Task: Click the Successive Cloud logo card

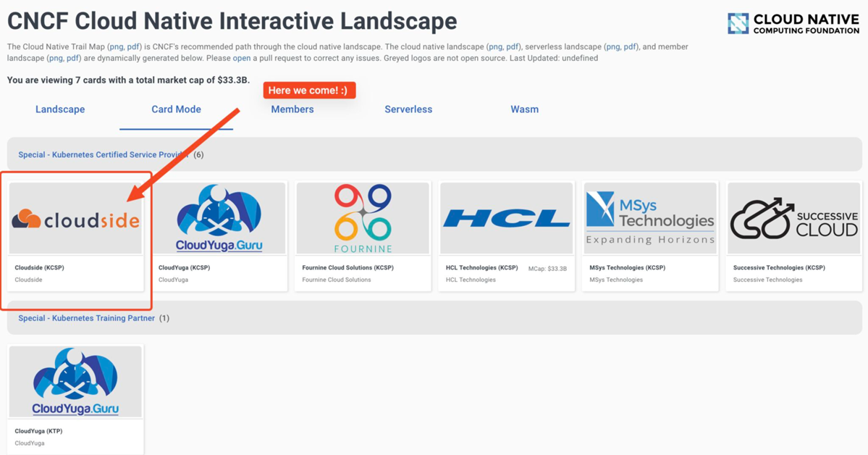Action: tap(794, 219)
